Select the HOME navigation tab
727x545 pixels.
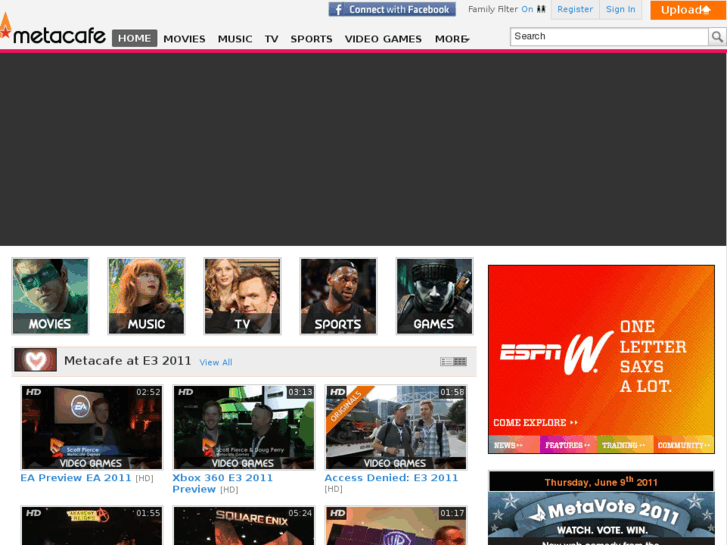pos(134,39)
